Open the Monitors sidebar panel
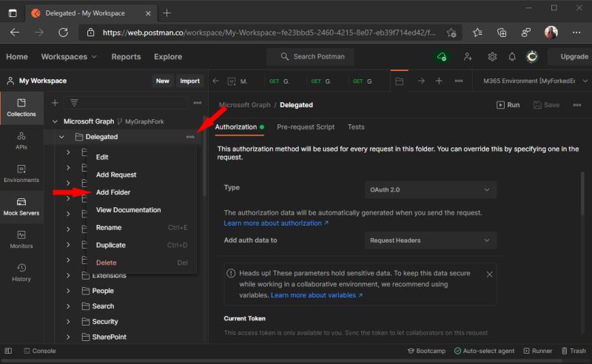The image size is (592, 364). [21, 240]
